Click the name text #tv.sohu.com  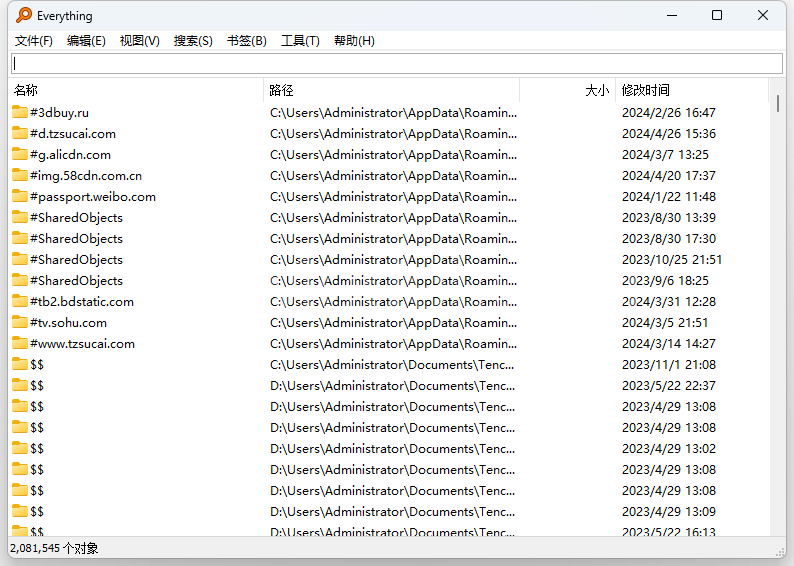tap(68, 322)
